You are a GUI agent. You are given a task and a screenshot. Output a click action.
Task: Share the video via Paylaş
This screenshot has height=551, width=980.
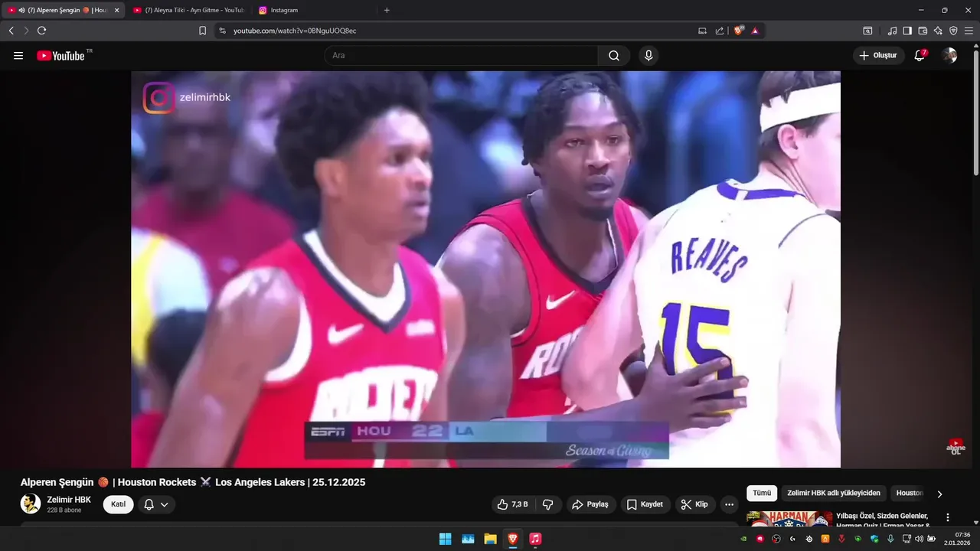(590, 504)
